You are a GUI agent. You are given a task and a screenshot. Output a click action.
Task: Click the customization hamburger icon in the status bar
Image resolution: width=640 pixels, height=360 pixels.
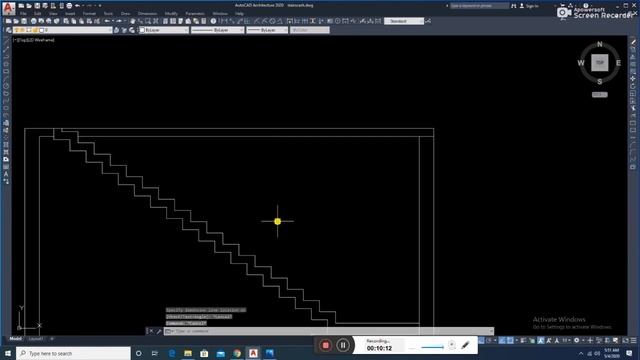tap(633, 340)
